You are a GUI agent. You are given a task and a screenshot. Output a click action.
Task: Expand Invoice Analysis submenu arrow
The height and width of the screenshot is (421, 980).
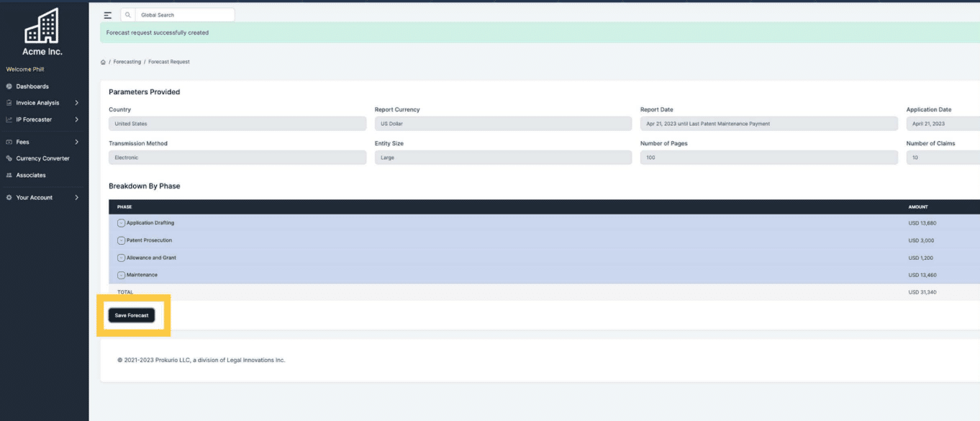76,103
